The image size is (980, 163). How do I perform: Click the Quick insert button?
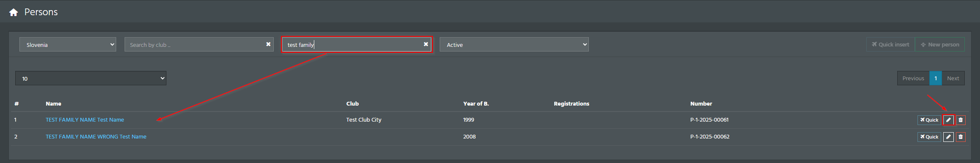point(890,44)
